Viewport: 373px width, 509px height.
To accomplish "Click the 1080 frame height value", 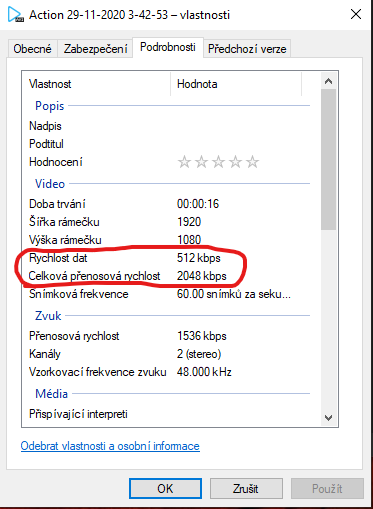I will (x=189, y=240).
